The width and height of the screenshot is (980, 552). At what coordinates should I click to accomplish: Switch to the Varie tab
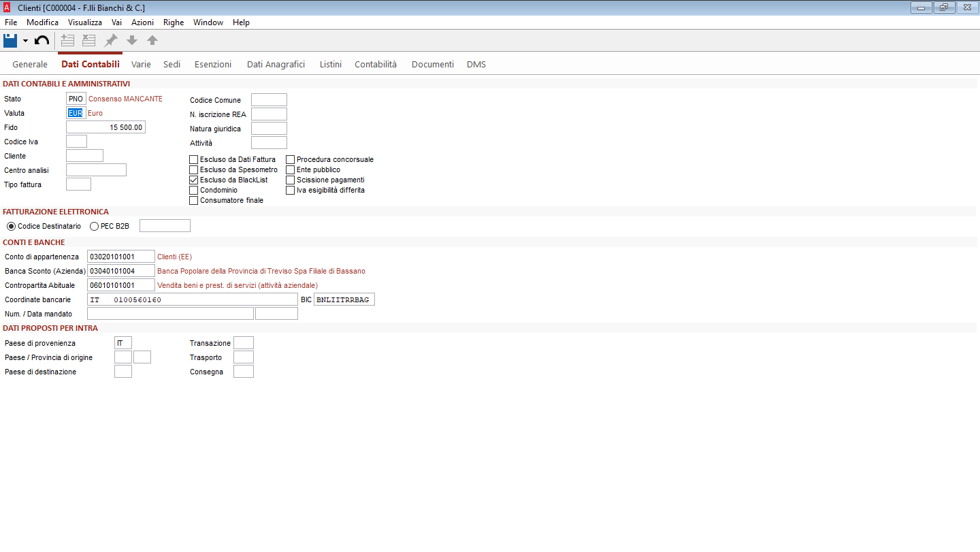(x=141, y=64)
